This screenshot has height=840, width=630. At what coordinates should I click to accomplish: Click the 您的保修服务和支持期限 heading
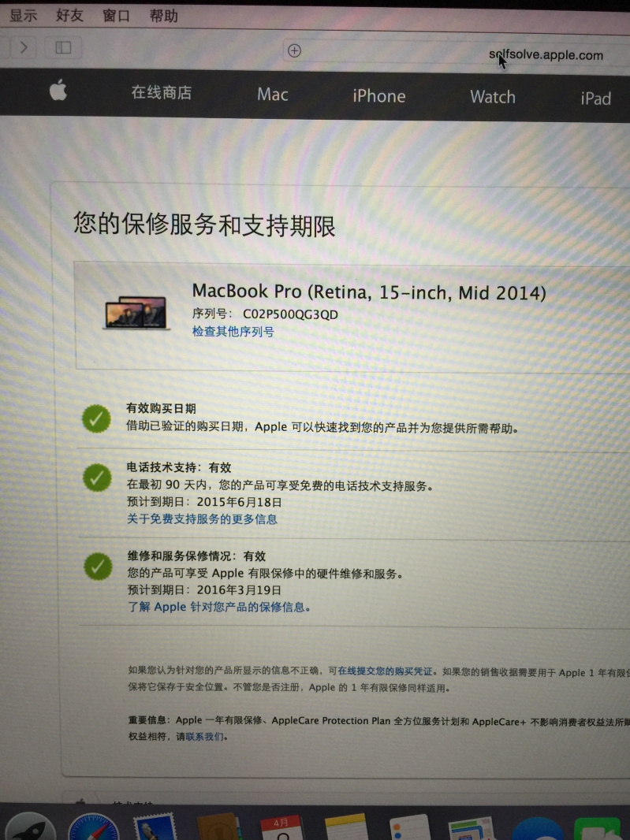(204, 225)
